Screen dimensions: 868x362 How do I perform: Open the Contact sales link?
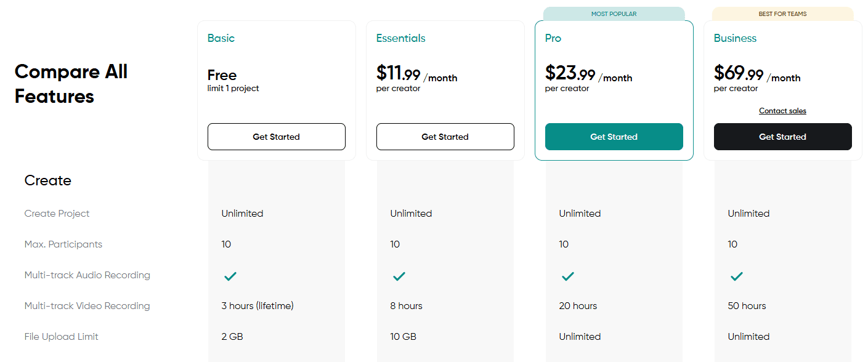[782, 111]
